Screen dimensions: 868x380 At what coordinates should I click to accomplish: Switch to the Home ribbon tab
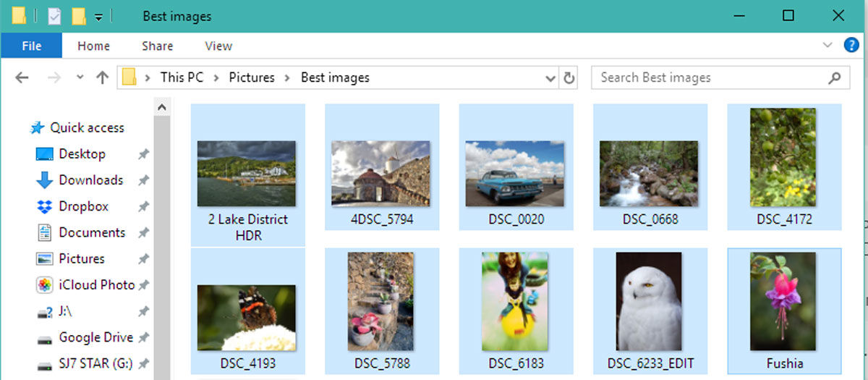point(93,46)
